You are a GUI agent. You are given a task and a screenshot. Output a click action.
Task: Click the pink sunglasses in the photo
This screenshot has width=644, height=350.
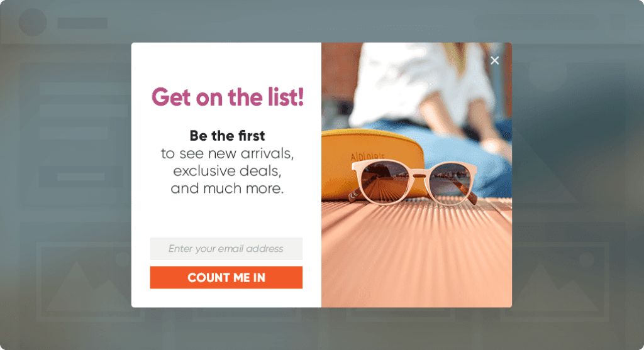413,182
